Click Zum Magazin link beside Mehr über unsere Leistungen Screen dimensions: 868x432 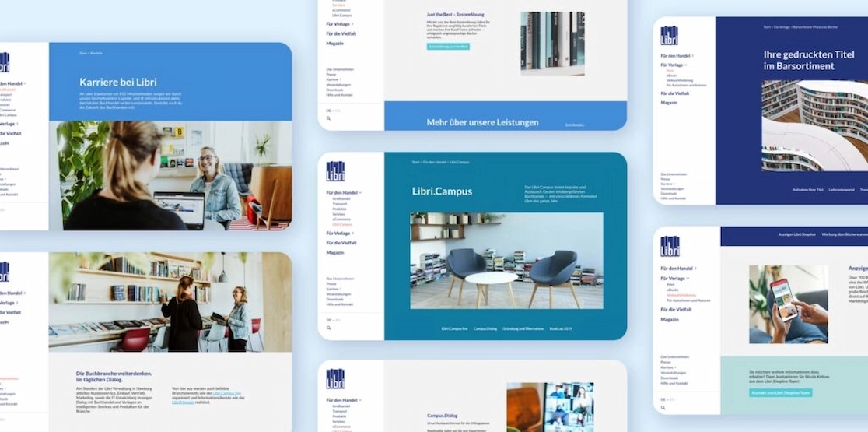(575, 125)
